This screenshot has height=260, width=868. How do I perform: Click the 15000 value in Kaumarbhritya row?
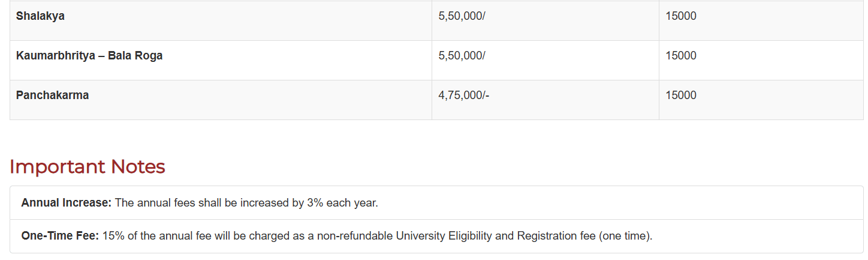coord(680,56)
